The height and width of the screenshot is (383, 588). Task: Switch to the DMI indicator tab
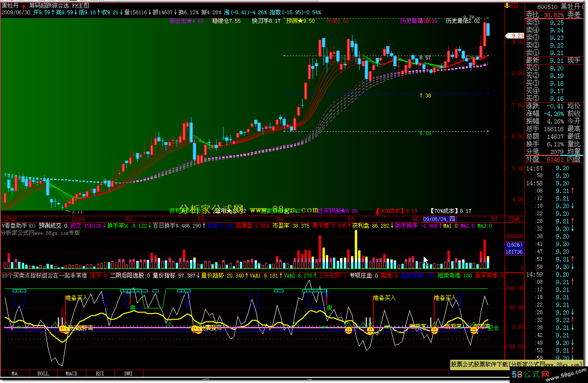(x=128, y=373)
